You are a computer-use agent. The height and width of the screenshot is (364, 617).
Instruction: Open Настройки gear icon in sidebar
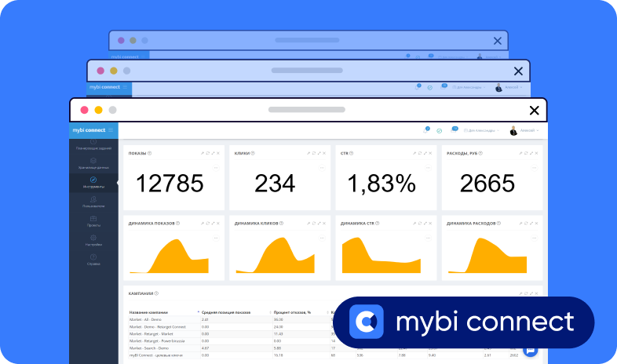coord(93,238)
